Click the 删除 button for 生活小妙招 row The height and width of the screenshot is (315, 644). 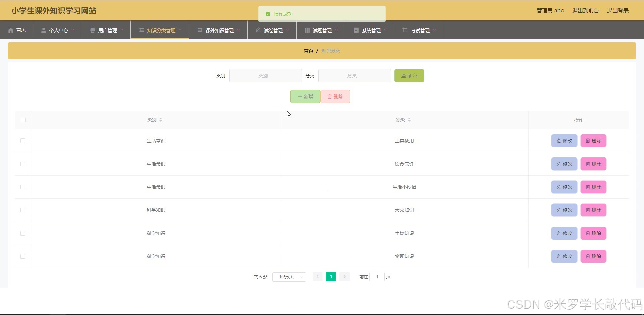[x=594, y=187]
